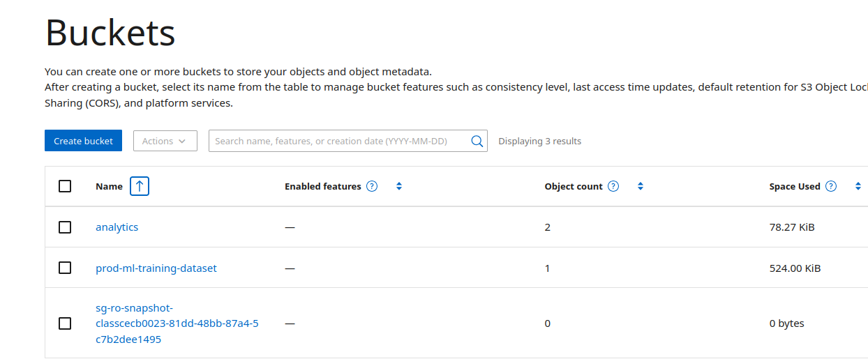Open the Space Used help icon
The height and width of the screenshot is (359, 868).
[831, 186]
